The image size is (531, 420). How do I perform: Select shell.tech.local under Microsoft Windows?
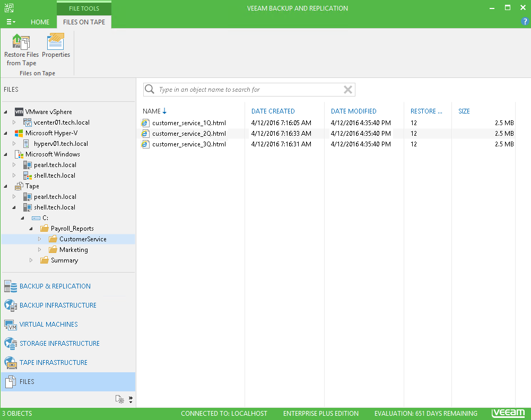(x=55, y=176)
